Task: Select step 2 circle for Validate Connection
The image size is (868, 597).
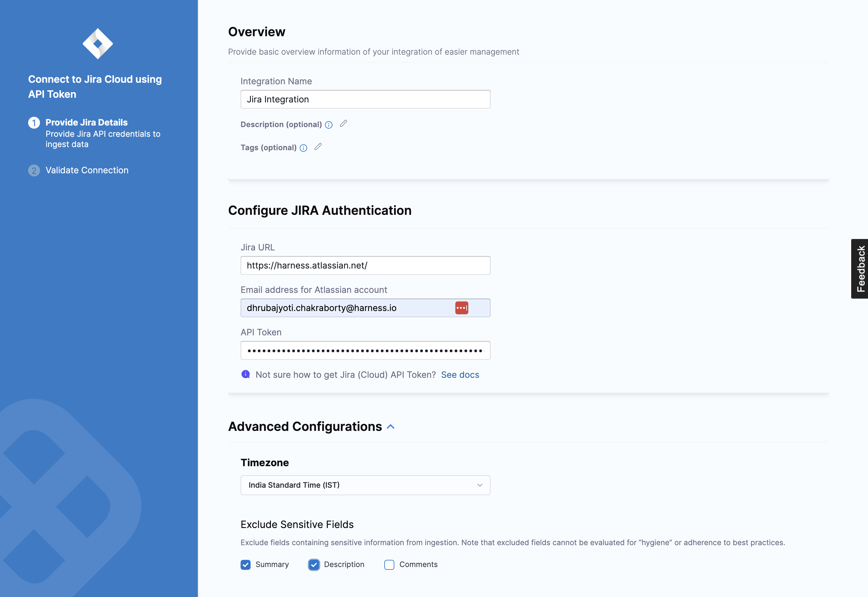Action: point(34,170)
